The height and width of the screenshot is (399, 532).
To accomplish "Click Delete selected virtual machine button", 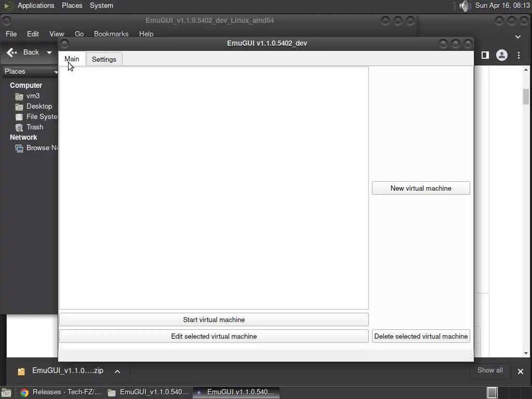I will pyautogui.click(x=421, y=336).
